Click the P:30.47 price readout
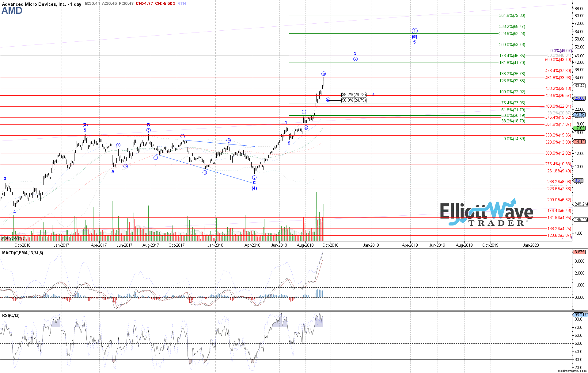The width and height of the screenshot is (588, 373). 126,4
